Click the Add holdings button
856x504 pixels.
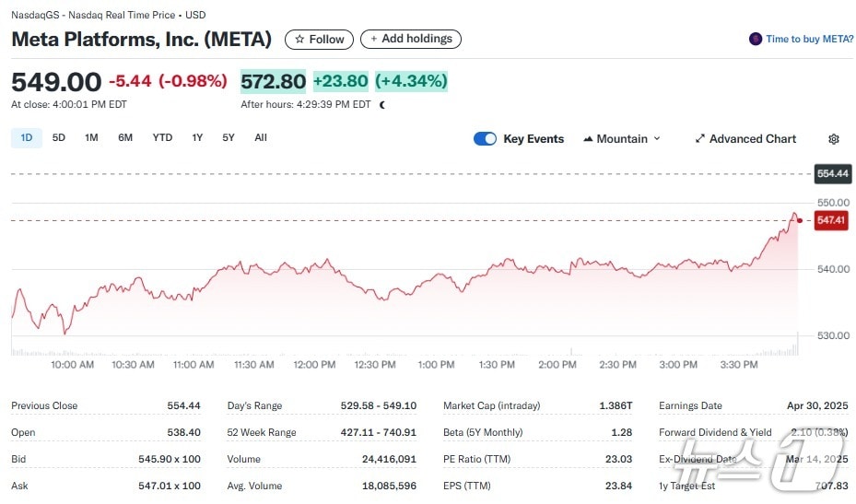click(410, 40)
